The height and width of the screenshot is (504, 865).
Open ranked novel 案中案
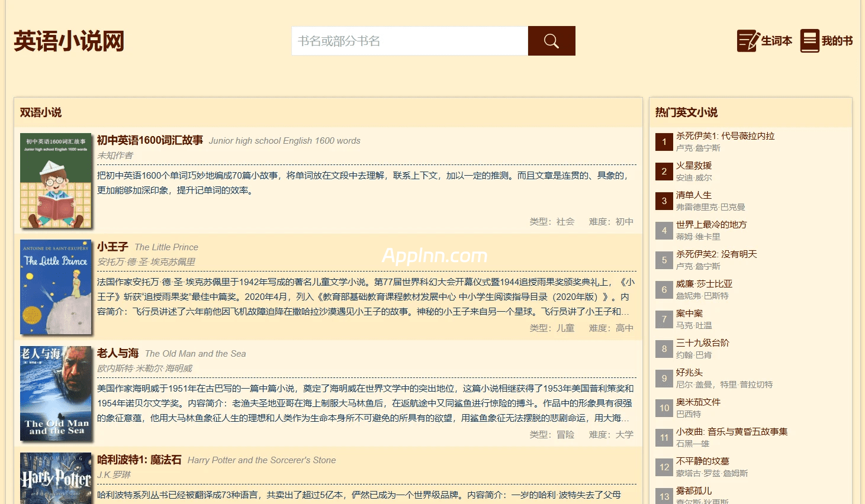tap(690, 313)
